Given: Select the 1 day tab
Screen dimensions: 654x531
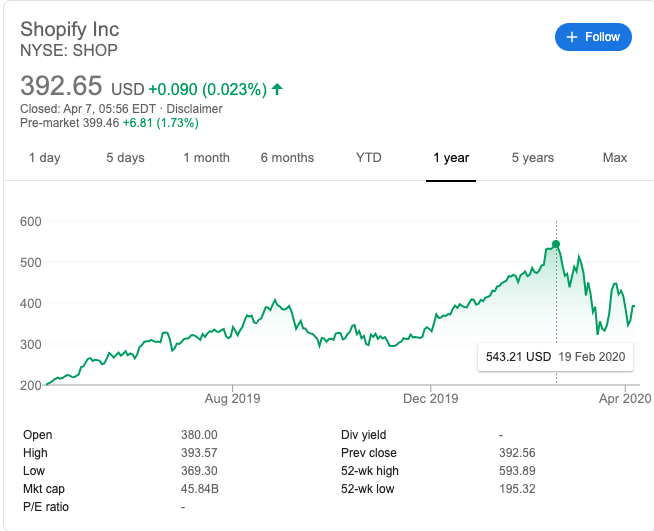Looking at the screenshot, I should [x=44, y=158].
